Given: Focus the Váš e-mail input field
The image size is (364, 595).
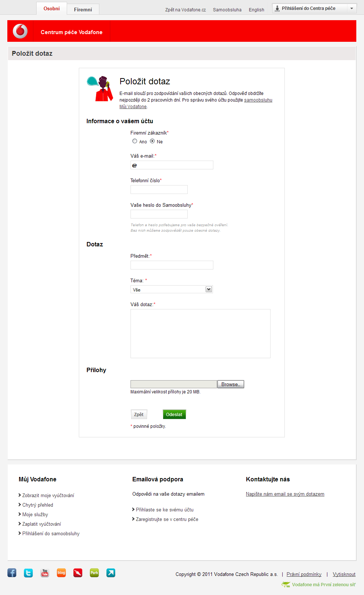Looking at the screenshot, I should point(172,165).
